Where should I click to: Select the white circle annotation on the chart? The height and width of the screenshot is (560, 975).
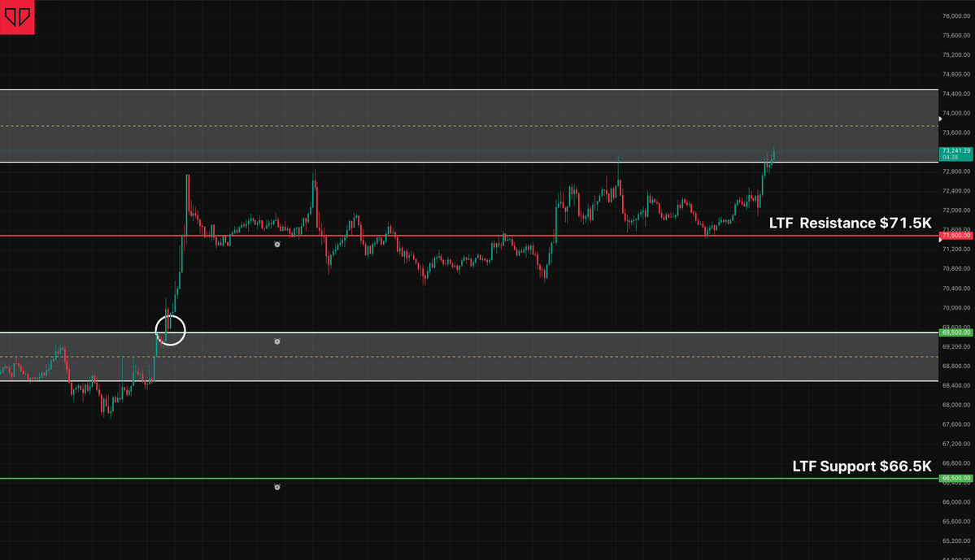pyautogui.click(x=171, y=330)
